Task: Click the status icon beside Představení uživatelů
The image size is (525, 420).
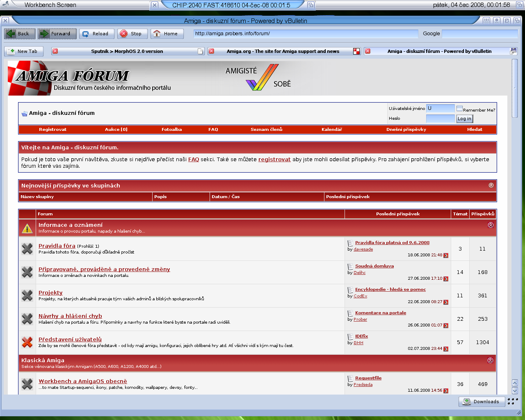Action: click(x=27, y=342)
